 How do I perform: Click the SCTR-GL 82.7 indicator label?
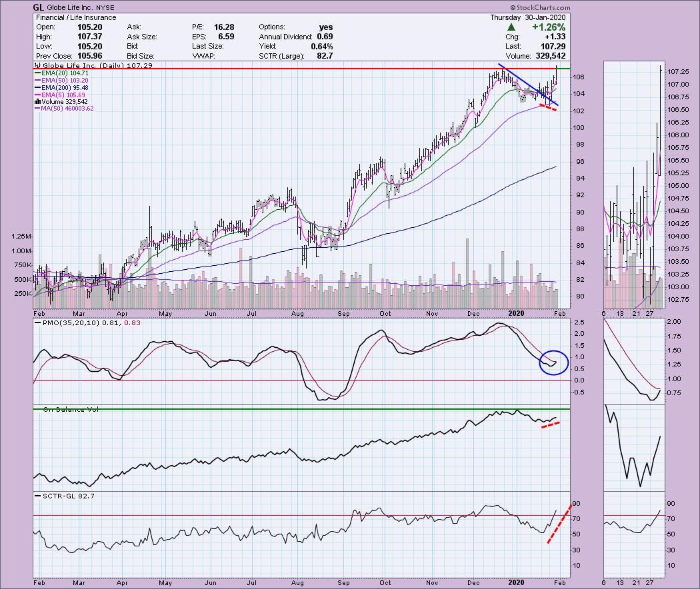(x=68, y=496)
